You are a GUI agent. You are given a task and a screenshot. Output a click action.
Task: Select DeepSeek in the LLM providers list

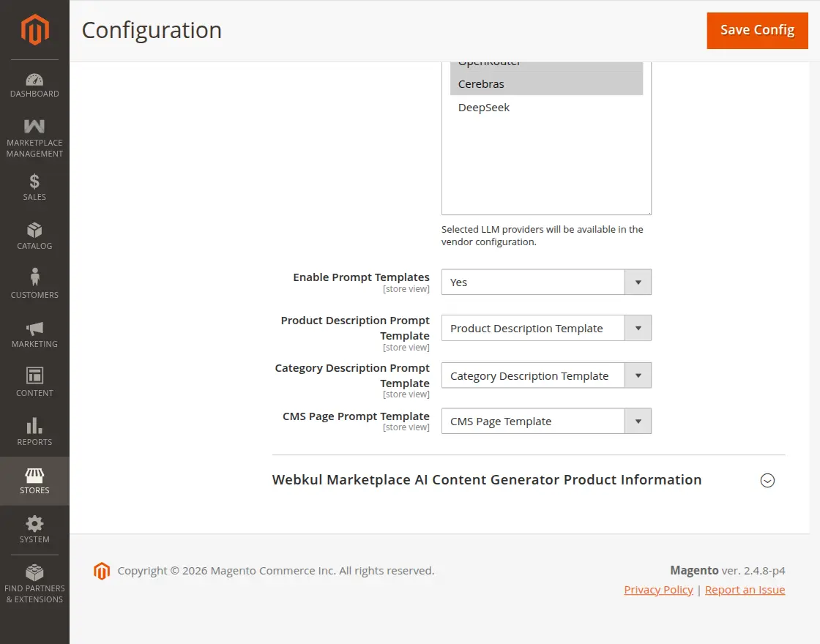coord(546,107)
